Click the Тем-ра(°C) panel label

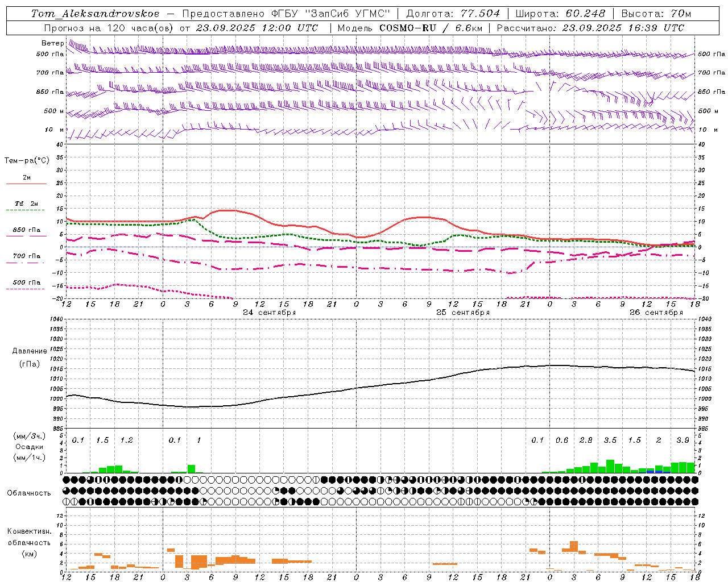(27, 161)
